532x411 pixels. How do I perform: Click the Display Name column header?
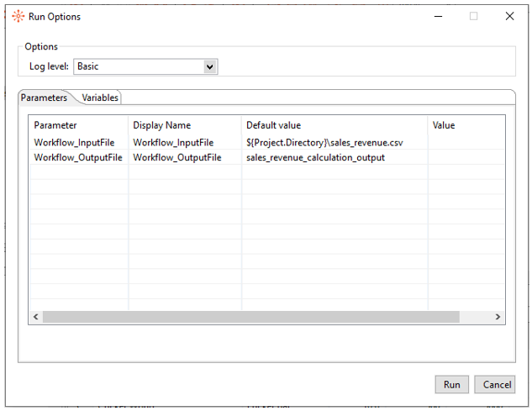[161, 125]
